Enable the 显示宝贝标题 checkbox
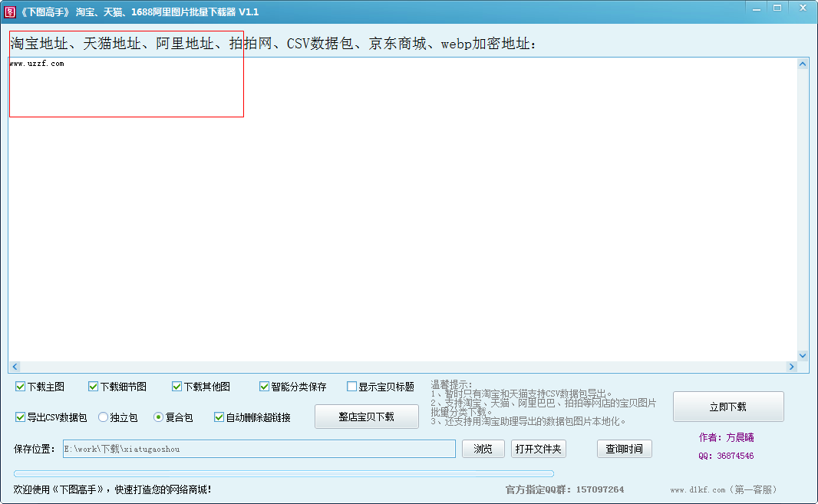818x504 pixels. 351,387
